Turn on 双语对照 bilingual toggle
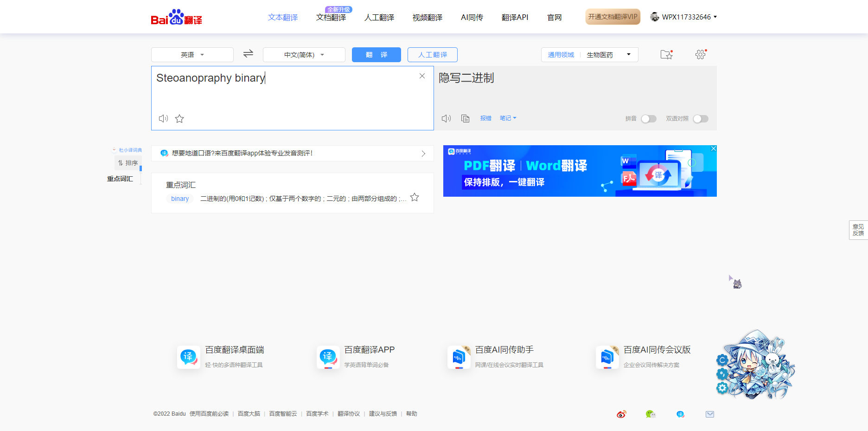 (700, 119)
